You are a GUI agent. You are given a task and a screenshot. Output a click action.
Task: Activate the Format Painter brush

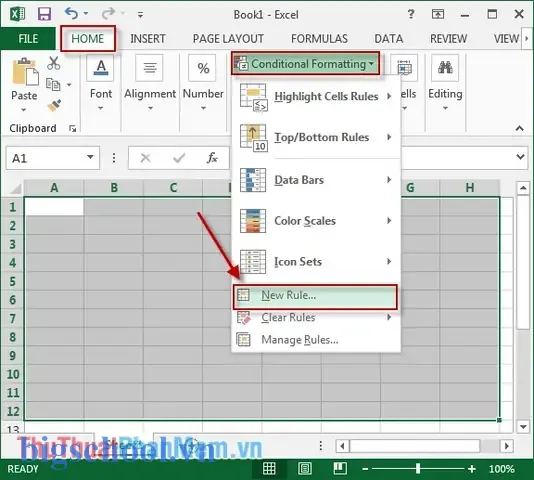(54, 105)
